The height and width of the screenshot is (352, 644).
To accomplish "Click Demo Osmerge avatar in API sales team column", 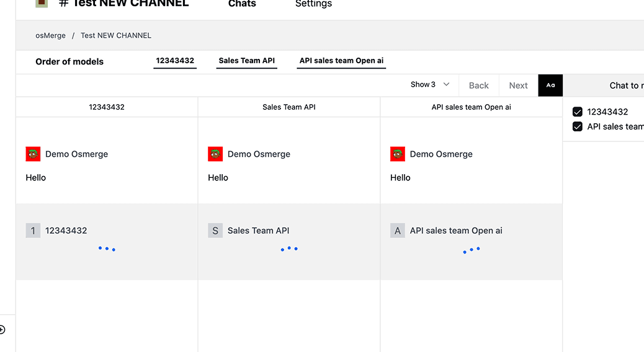I will 398,154.
